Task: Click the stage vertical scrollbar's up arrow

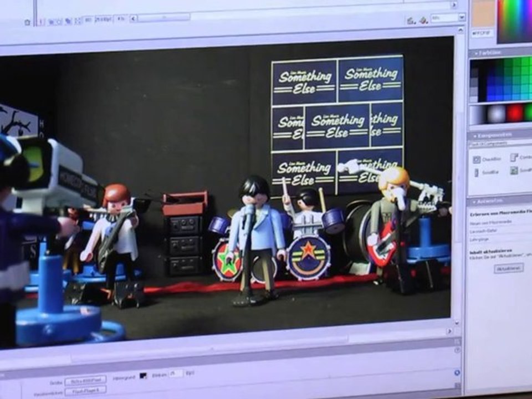Action: [x=460, y=30]
